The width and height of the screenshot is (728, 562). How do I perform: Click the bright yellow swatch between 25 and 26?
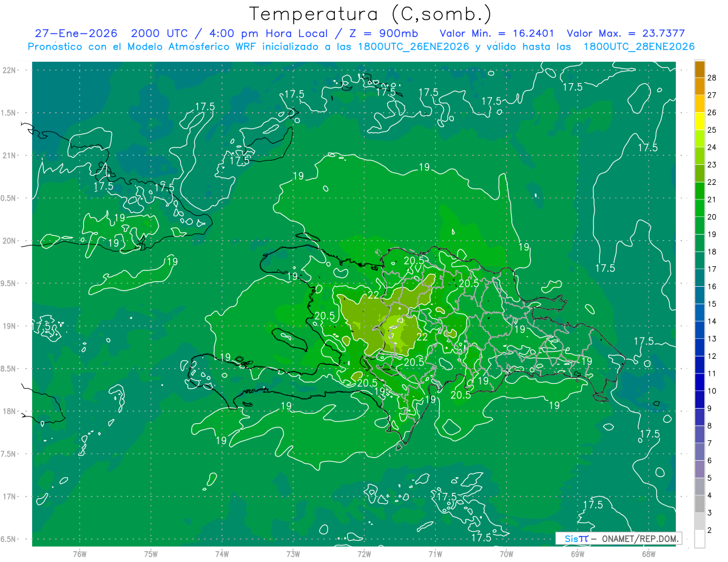point(699,121)
